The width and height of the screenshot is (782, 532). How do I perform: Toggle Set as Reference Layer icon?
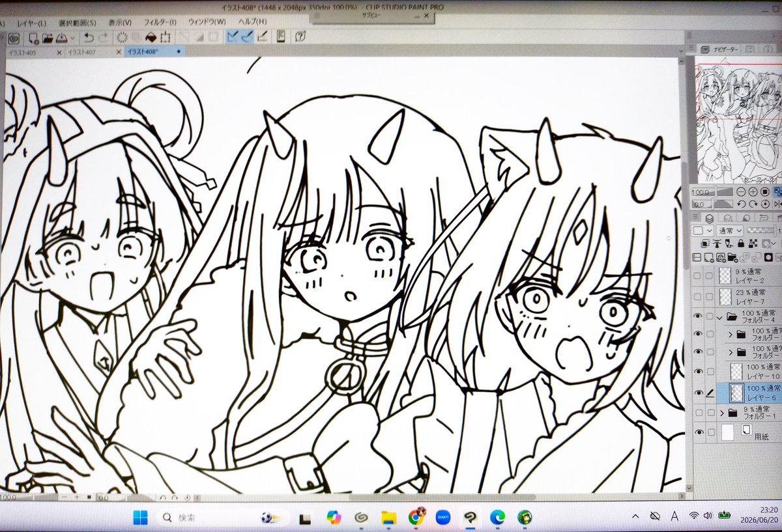click(x=717, y=244)
